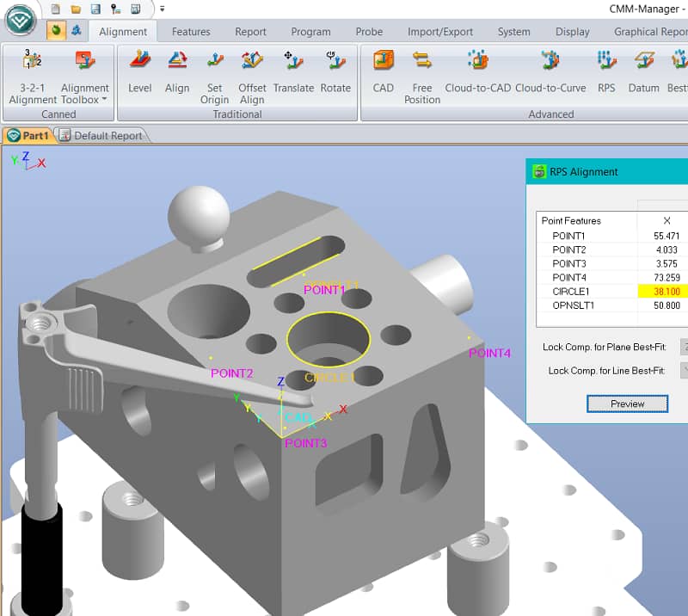Click the CAD alignment icon

click(x=383, y=62)
